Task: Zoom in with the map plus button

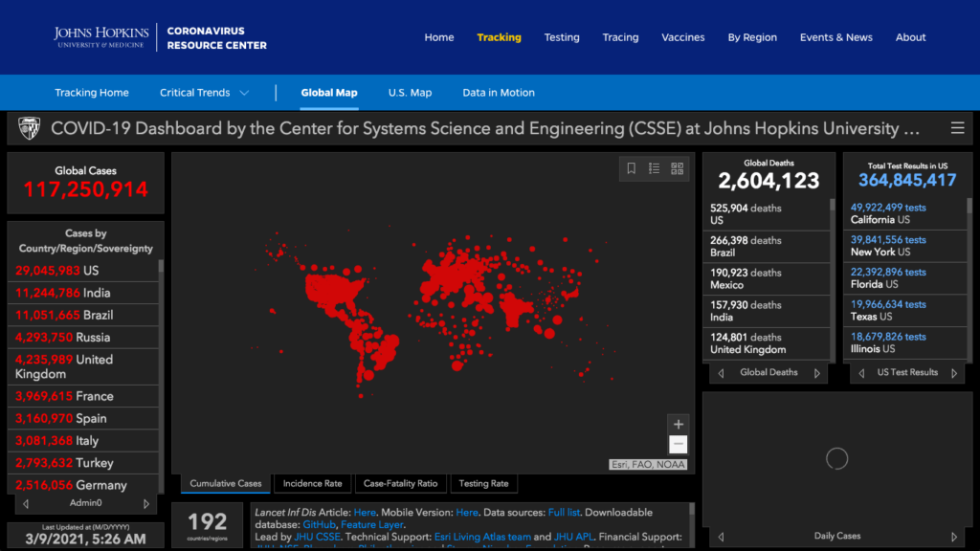Action: click(679, 424)
